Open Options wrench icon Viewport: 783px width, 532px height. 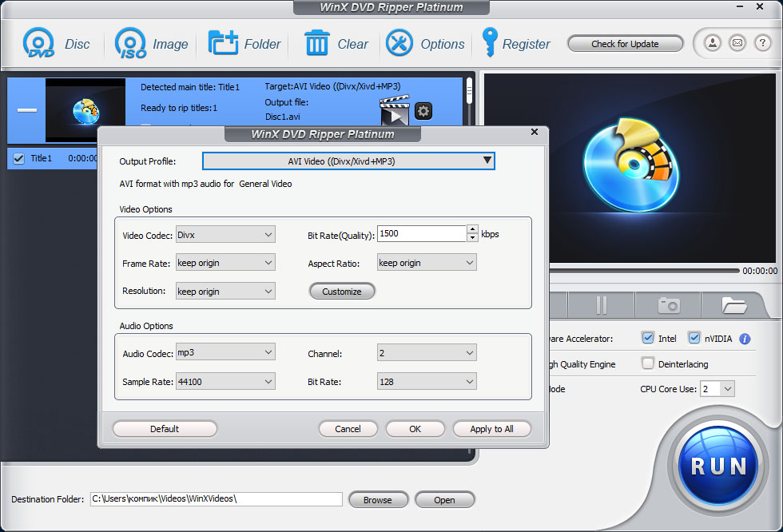[399, 43]
